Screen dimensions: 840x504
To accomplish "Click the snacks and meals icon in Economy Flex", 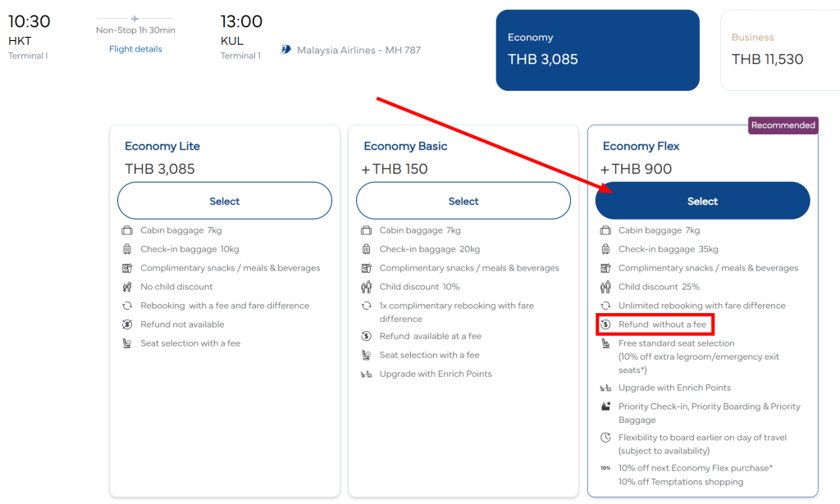I will (605, 268).
